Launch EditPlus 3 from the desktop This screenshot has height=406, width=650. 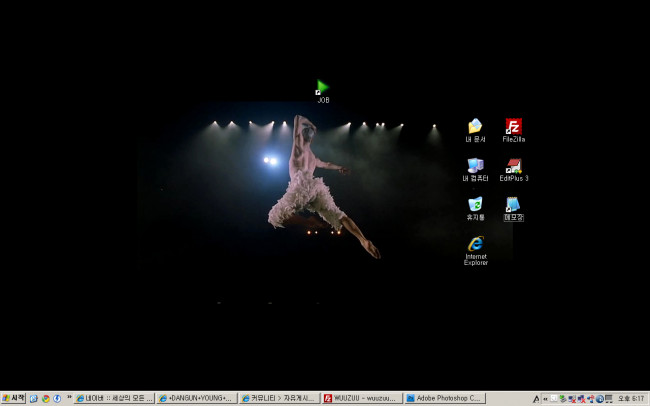point(513,166)
